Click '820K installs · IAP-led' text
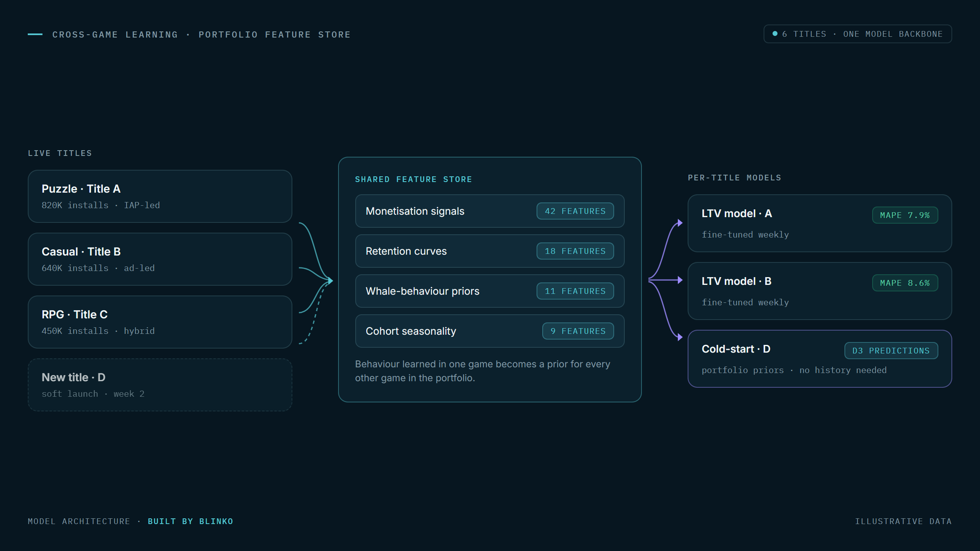Screen dimensions: 980x551 [100, 205]
